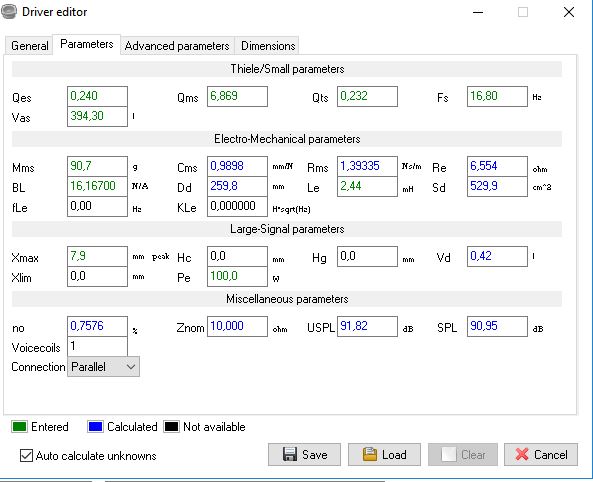Select the Fs frequency field
593x482 pixels.
pyautogui.click(x=497, y=96)
